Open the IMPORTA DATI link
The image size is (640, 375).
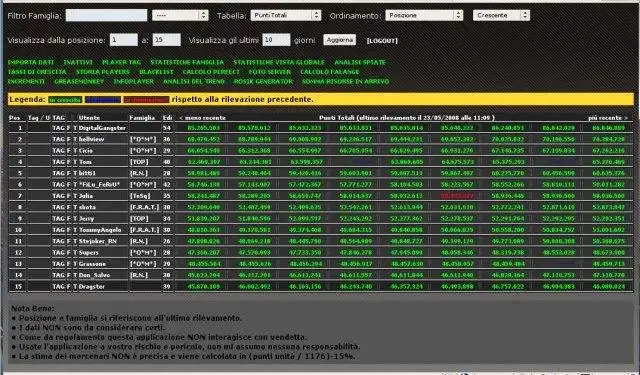tap(31, 62)
